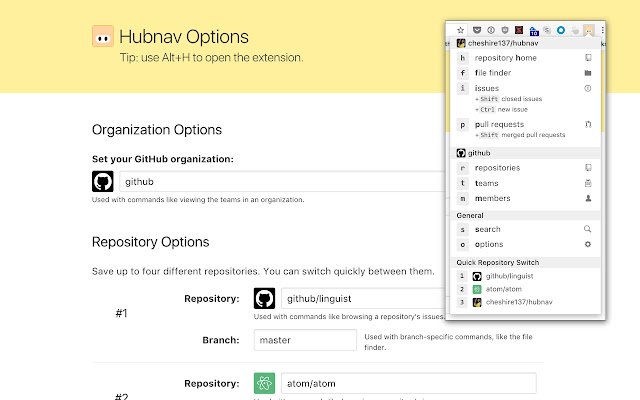This screenshot has width=640, height=400.
Task: Click the person icon beside members
Action: (x=588, y=198)
